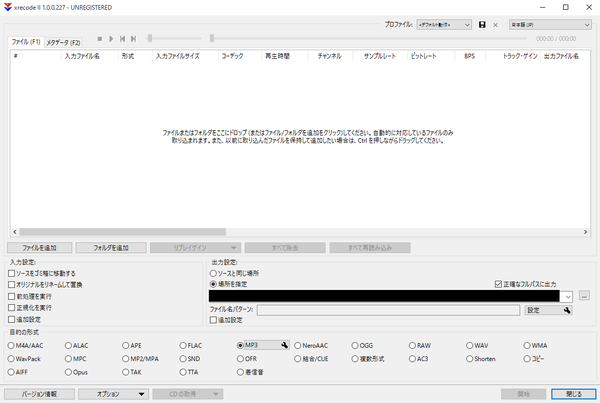Image resolution: width=600 pixels, height=403 pixels.
Task: Click the 開始 button
Action: pos(523,394)
